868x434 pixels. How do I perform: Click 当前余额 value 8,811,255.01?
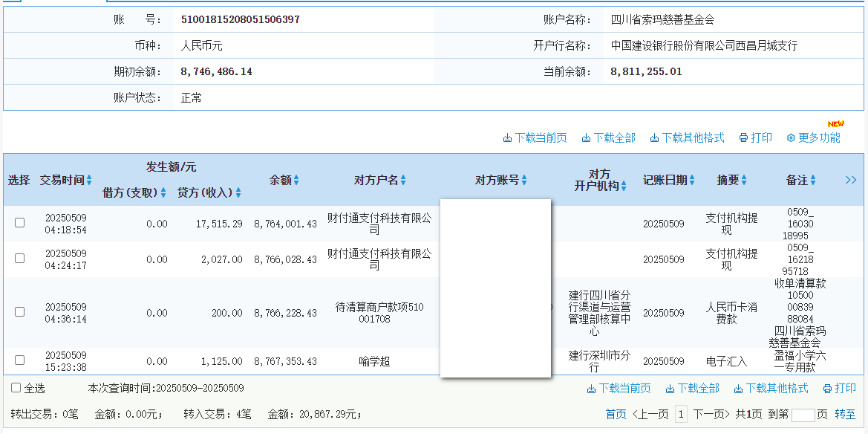pos(646,71)
